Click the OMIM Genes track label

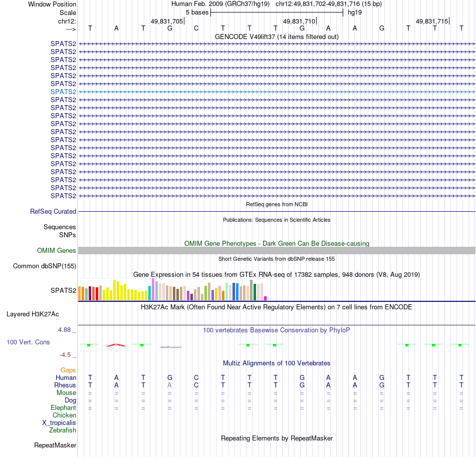pyautogui.click(x=56, y=250)
